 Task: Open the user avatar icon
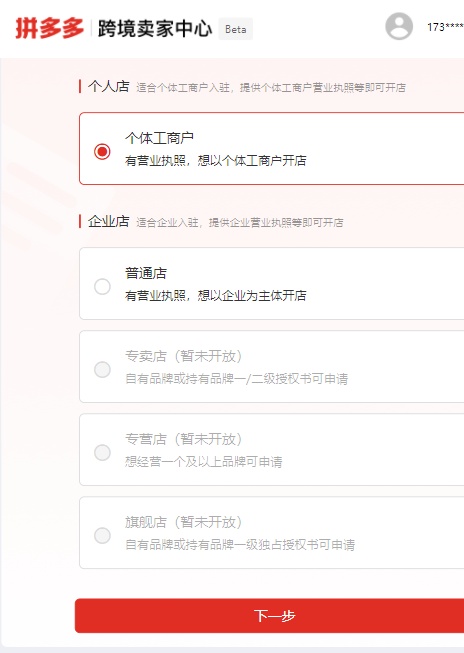point(399,27)
